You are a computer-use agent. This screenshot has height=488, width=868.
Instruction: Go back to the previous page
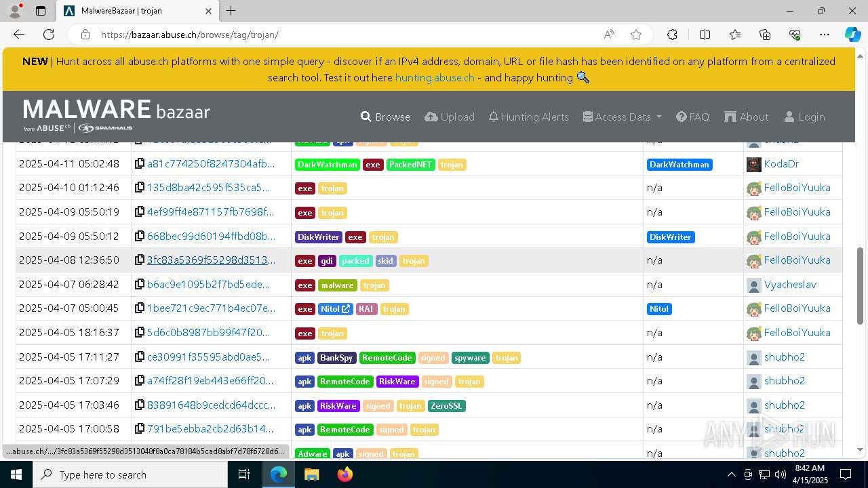pos(19,35)
